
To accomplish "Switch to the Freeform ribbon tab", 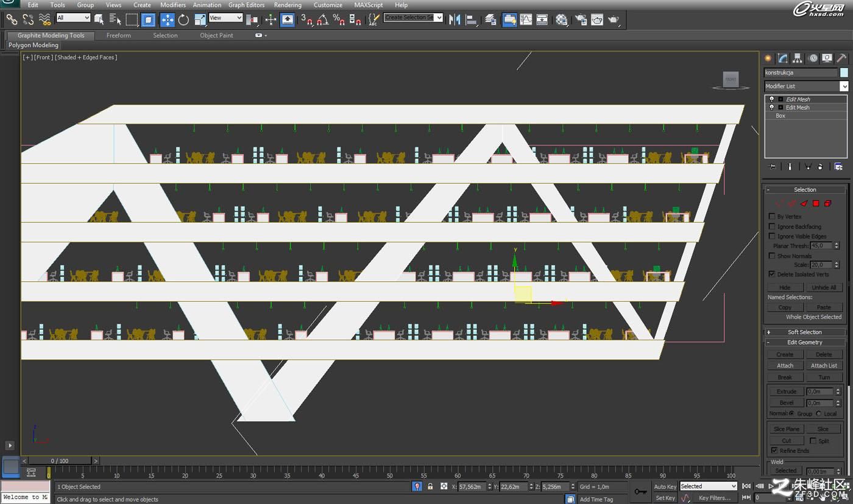I will 118,35.
